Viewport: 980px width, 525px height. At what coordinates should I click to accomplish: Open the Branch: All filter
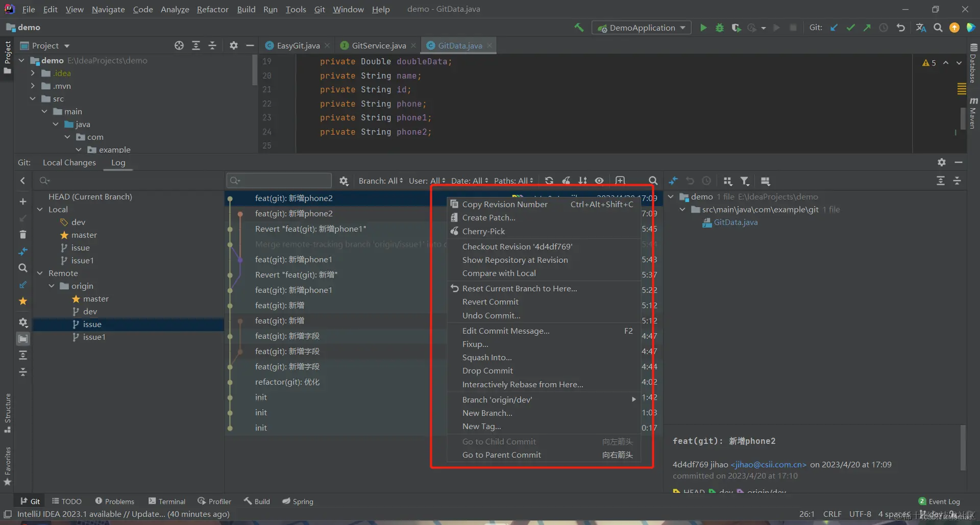click(380, 181)
